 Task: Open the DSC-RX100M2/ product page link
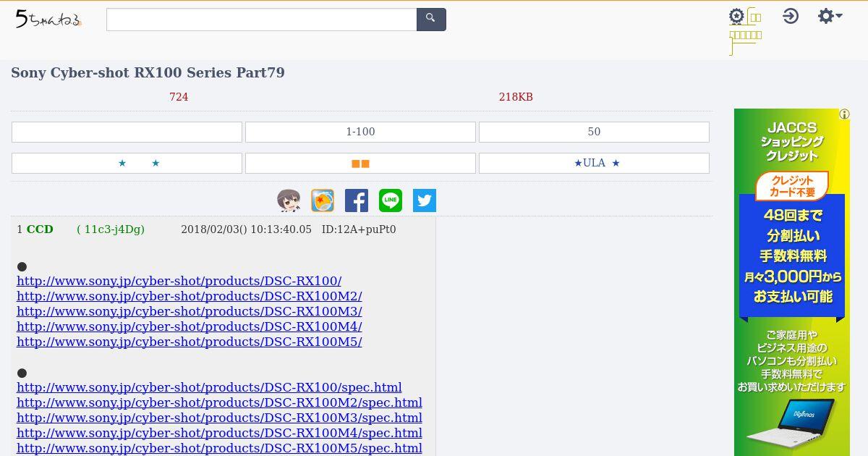[190, 296]
